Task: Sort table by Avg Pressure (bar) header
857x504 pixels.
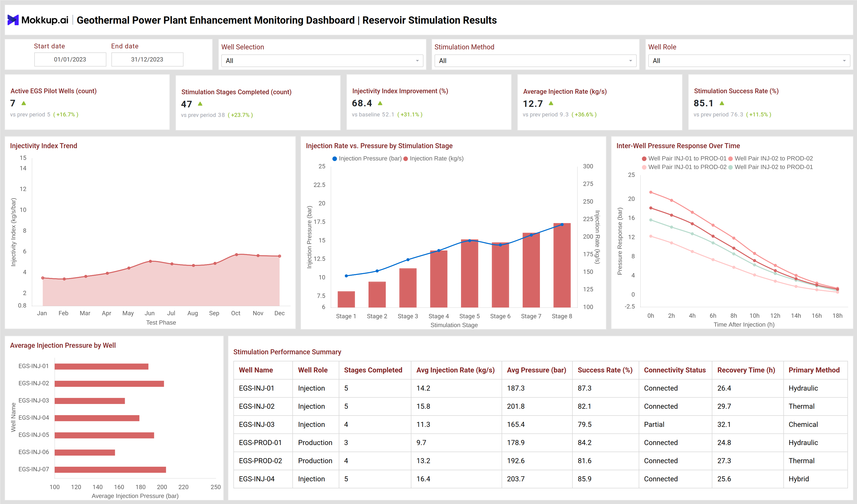Action: tap(536, 370)
